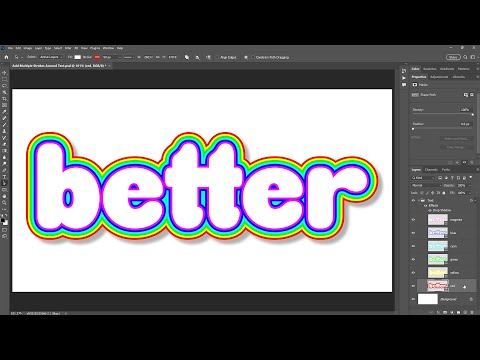Select the Move tool
This screenshot has width=480, height=360.
[4, 73]
